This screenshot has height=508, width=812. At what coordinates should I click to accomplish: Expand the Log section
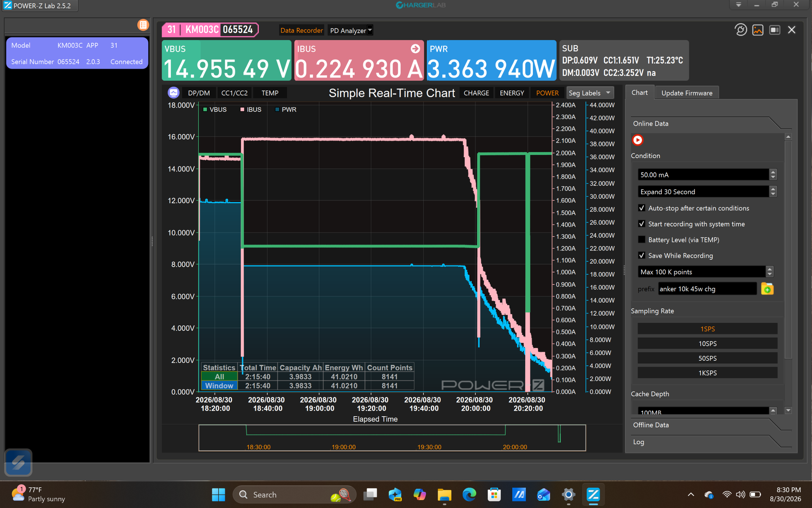click(710, 442)
